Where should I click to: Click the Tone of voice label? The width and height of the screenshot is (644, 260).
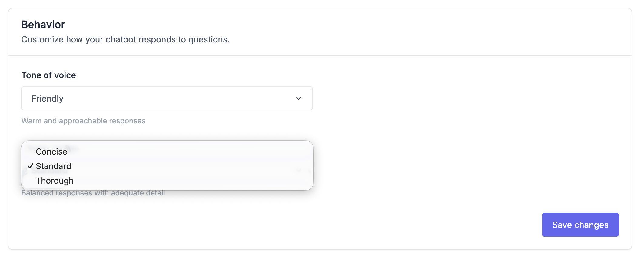(x=48, y=75)
